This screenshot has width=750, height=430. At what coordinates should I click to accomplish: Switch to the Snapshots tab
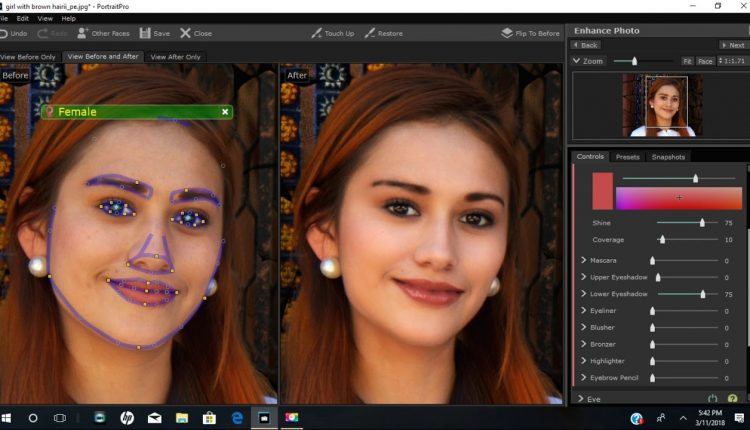tap(668, 157)
